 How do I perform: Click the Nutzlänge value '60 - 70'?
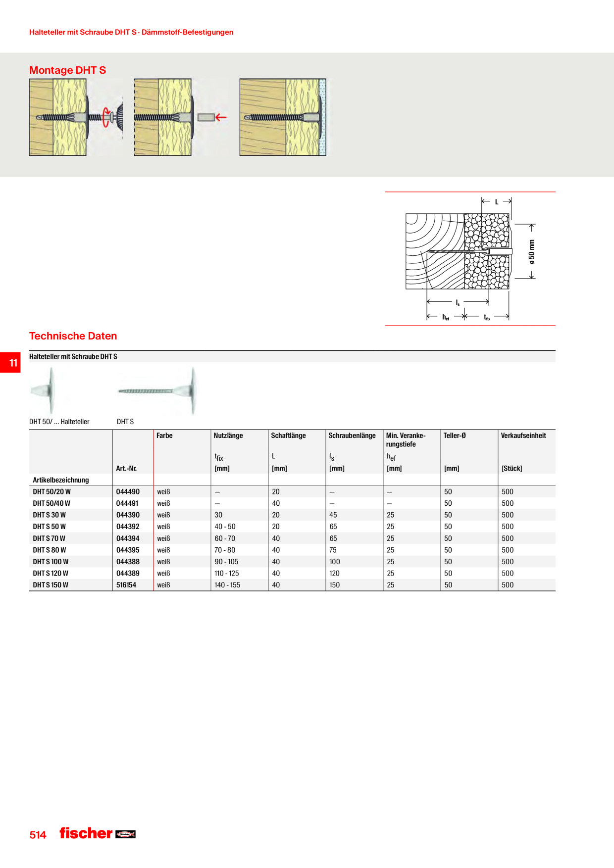[225, 538]
